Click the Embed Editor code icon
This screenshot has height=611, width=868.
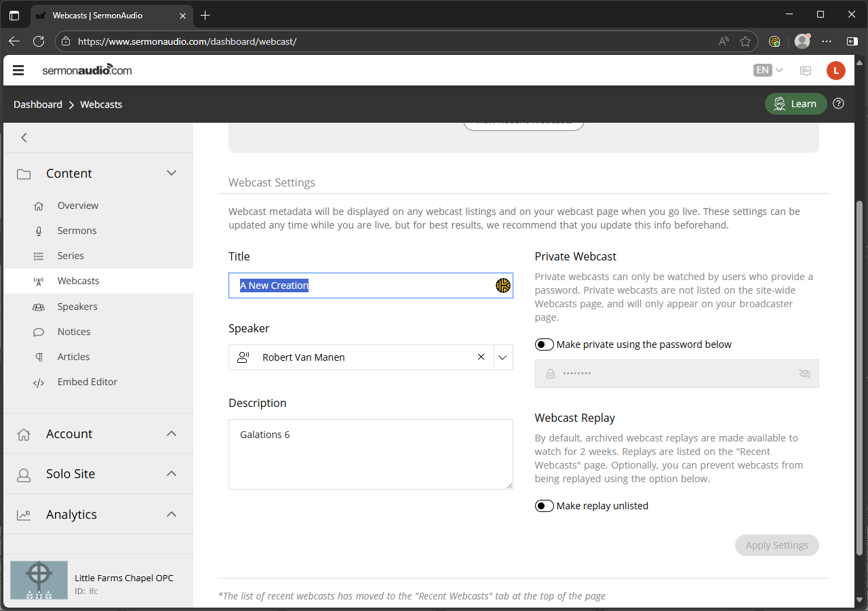pos(39,382)
